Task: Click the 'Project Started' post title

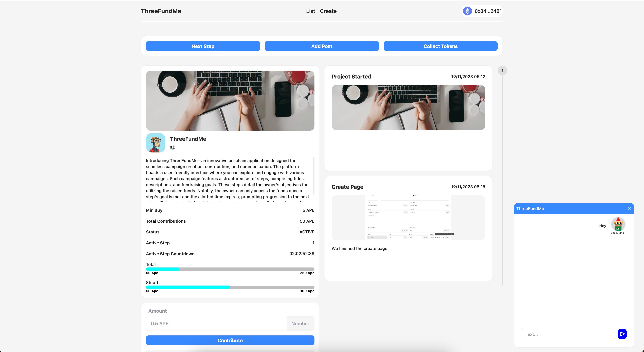Action: [x=351, y=77]
